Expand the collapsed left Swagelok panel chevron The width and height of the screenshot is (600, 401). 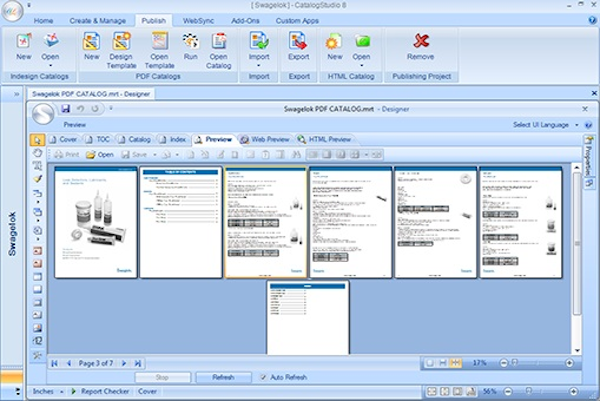coord(16,94)
